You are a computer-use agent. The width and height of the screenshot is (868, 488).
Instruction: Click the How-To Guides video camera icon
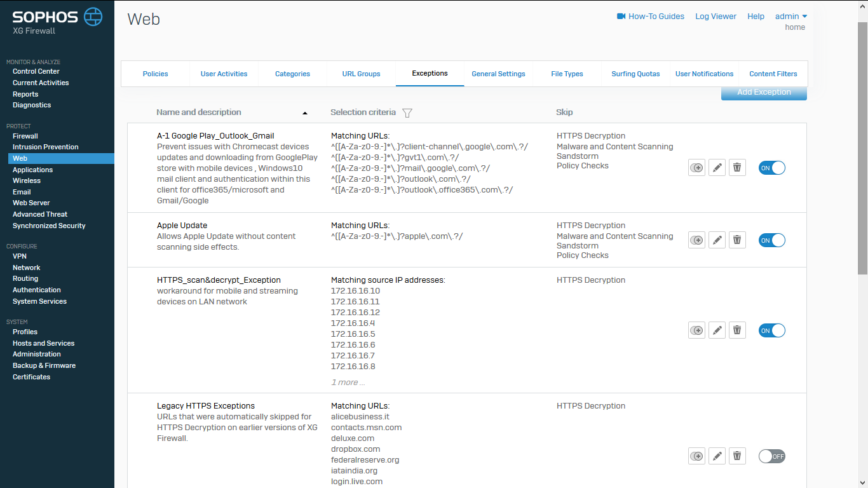(x=621, y=17)
